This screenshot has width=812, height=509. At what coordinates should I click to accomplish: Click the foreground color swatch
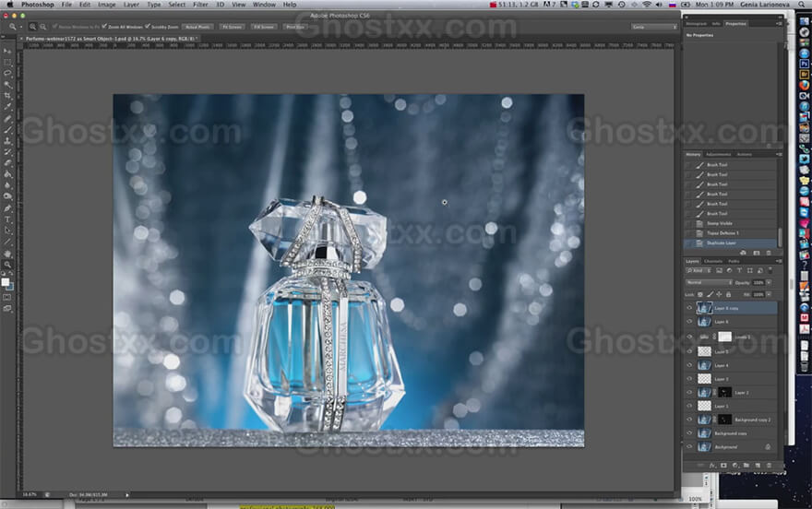(x=6, y=282)
